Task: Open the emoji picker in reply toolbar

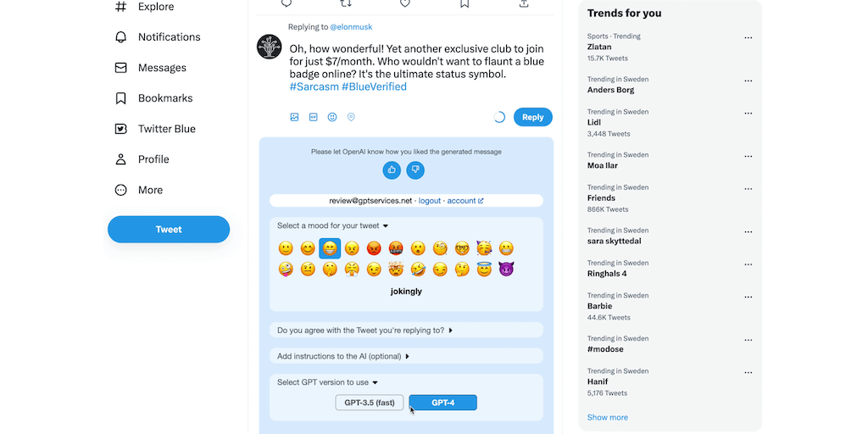Action: coord(332,117)
